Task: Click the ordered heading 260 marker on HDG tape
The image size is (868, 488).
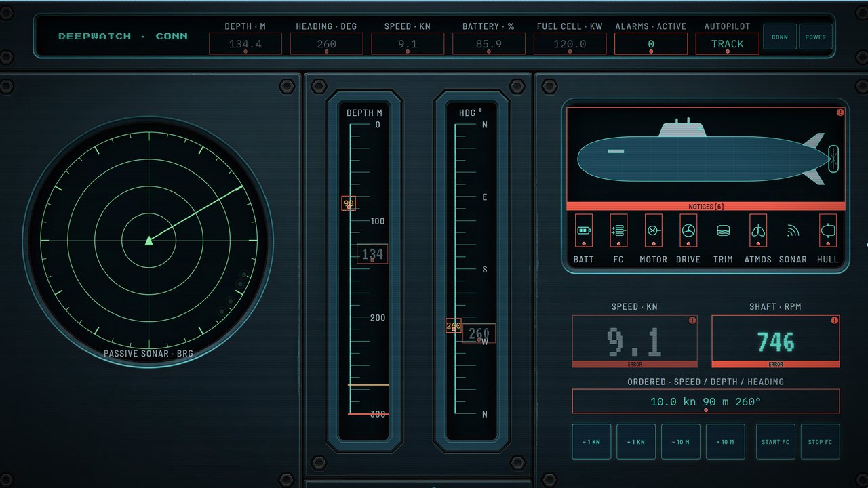Action: pos(454,326)
